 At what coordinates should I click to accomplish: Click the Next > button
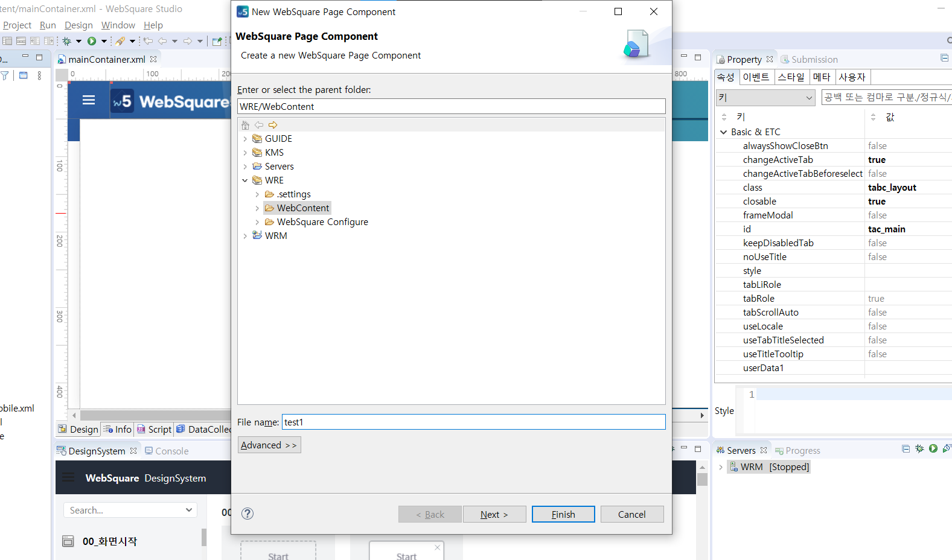point(494,514)
